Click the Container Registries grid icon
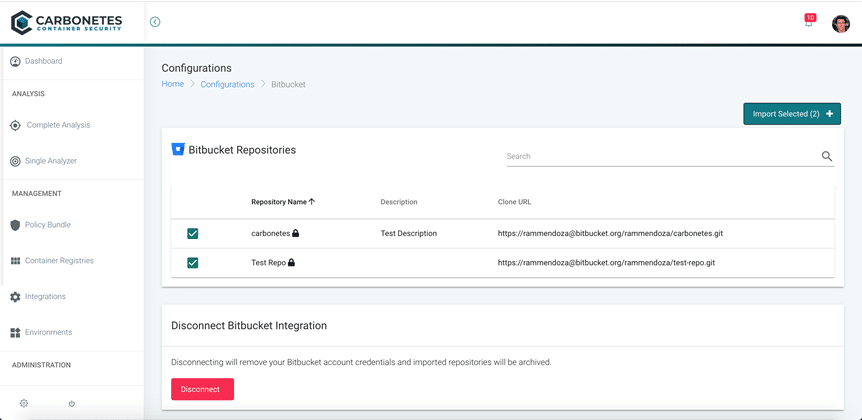 15,261
